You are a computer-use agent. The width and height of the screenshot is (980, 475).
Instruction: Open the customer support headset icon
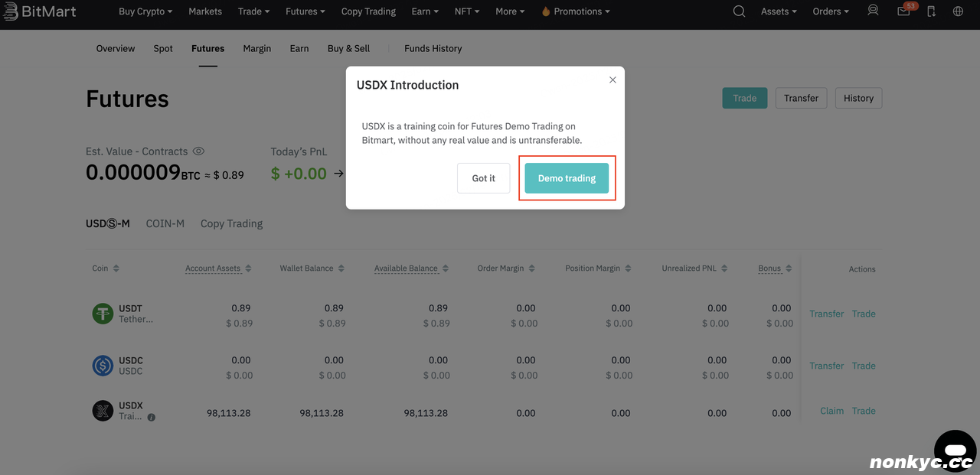[x=874, y=11]
